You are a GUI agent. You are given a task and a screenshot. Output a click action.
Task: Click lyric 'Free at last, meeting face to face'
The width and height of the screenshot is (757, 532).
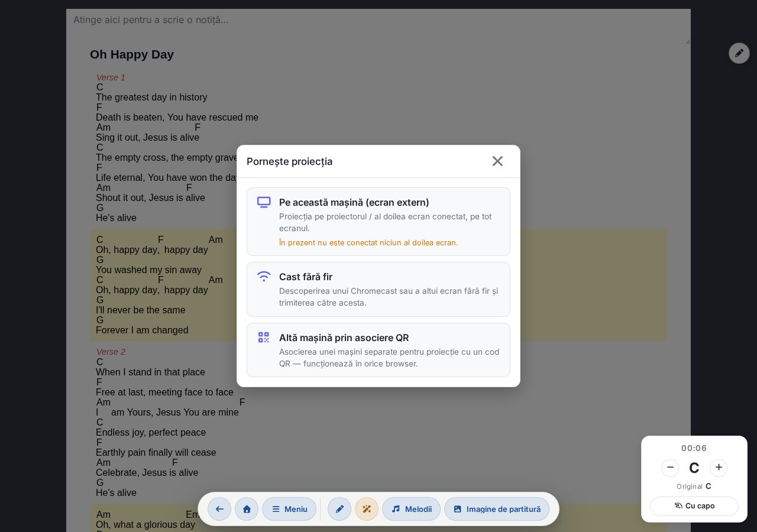pos(164,392)
